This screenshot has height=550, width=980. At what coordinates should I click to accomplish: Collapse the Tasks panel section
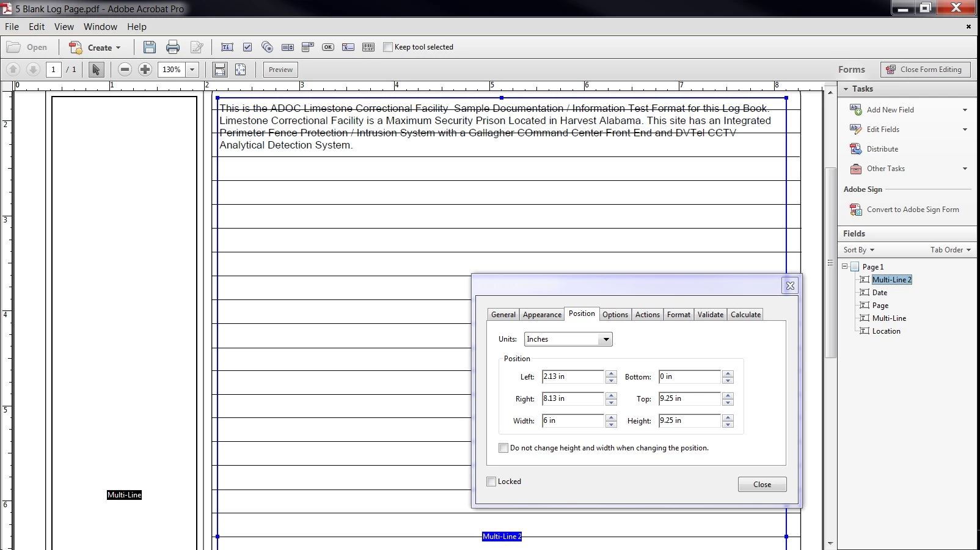pyautogui.click(x=846, y=89)
